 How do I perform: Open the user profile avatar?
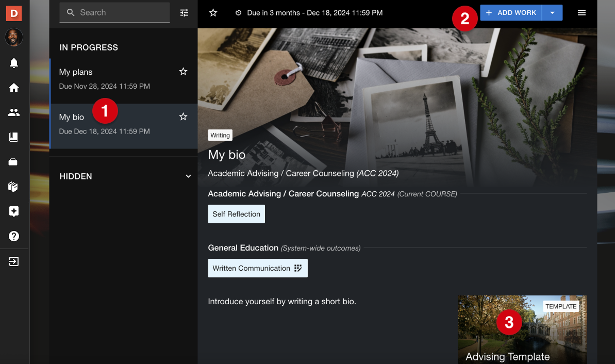point(14,38)
